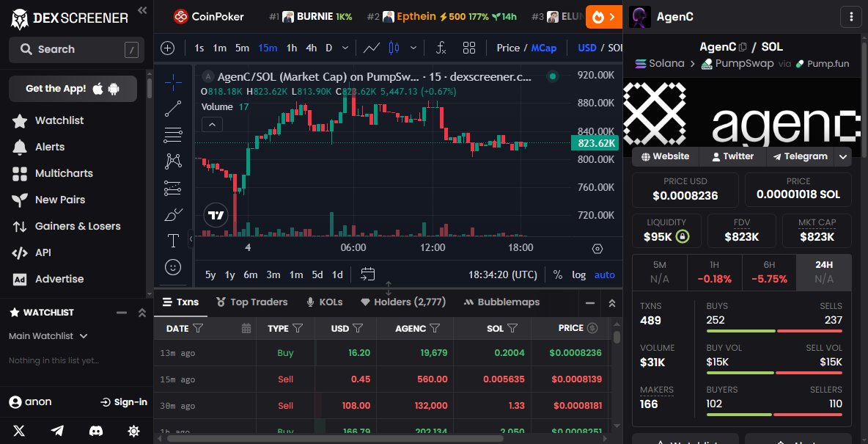Open the trending fire button
868x444 pixels.
pyautogui.click(x=603, y=17)
